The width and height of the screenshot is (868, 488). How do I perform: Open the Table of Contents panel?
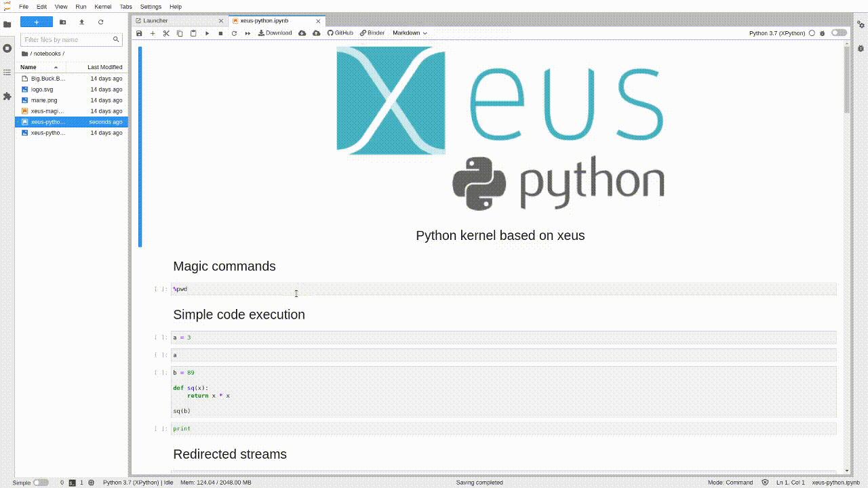click(x=7, y=73)
